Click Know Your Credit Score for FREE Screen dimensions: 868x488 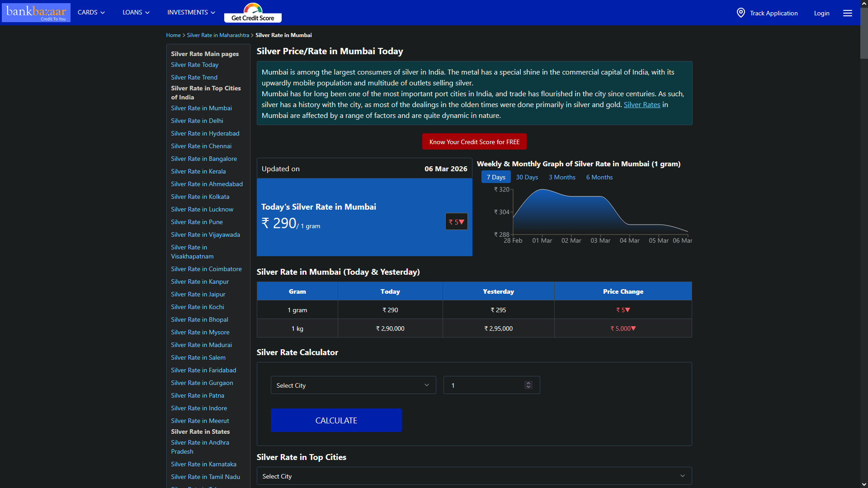coord(474,142)
